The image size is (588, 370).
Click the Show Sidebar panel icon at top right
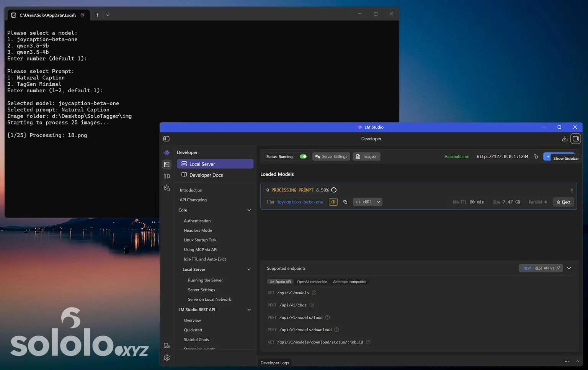[x=575, y=139]
